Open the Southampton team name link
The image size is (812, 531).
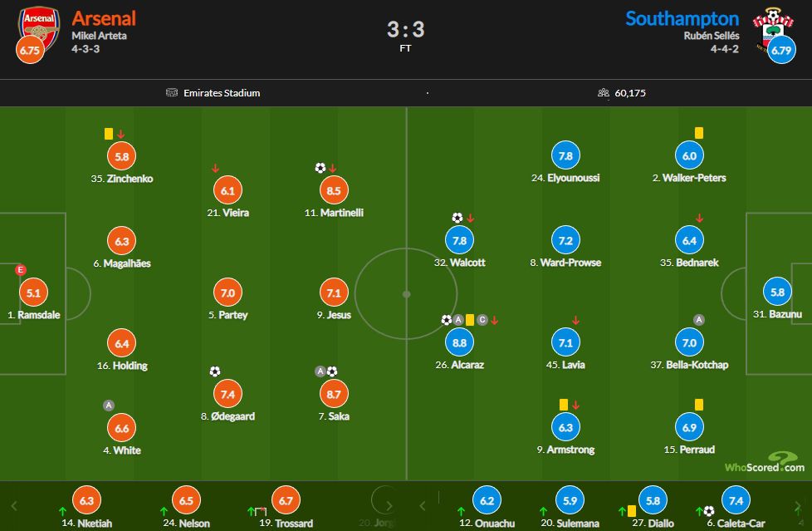pyautogui.click(x=682, y=18)
